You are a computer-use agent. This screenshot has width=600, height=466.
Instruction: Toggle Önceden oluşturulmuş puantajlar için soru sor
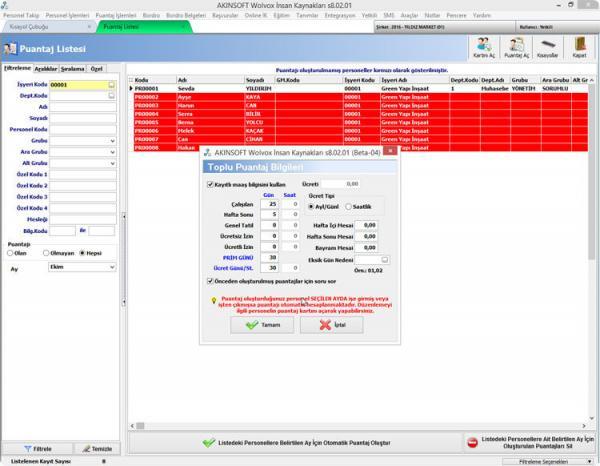click(210, 281)
